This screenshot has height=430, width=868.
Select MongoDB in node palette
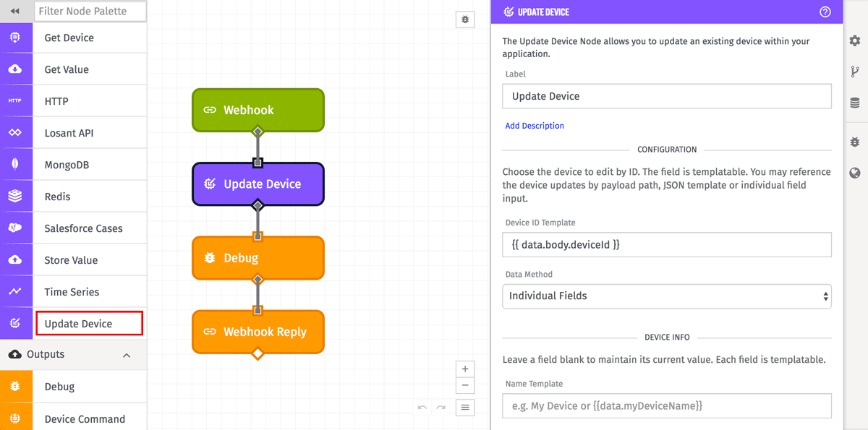pyautogui.click(x=67, y=165)
